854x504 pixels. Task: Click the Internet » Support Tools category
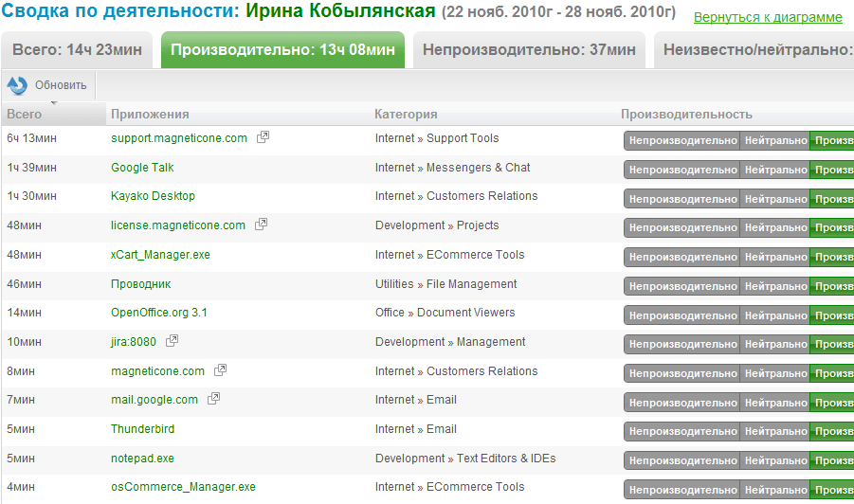(x=437, y=138)
